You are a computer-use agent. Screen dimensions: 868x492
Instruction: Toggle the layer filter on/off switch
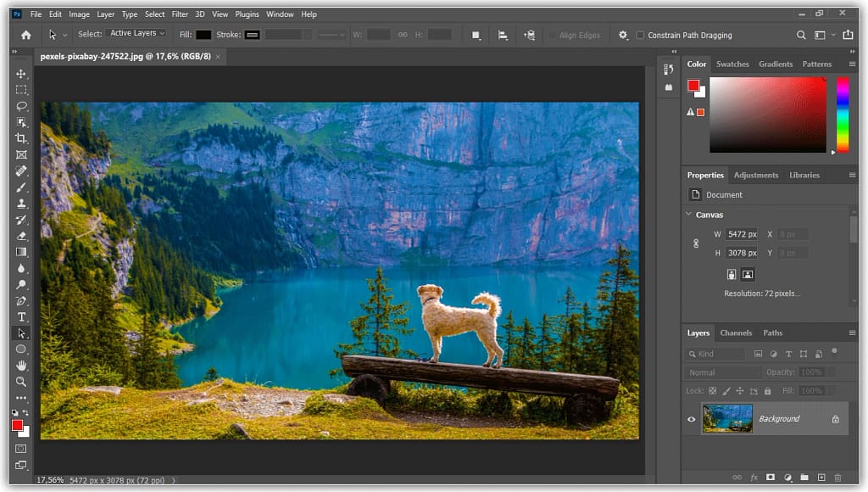(834, 351)
